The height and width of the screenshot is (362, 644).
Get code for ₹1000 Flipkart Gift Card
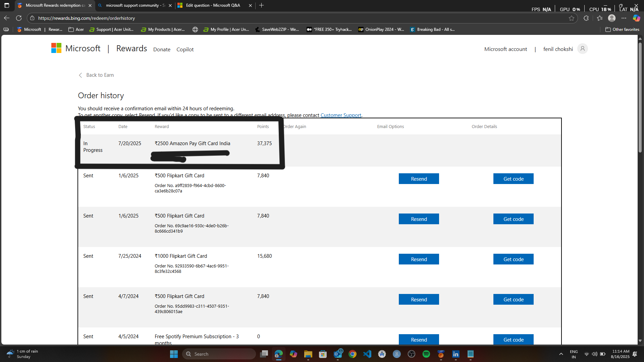click(x=514, y=259)
